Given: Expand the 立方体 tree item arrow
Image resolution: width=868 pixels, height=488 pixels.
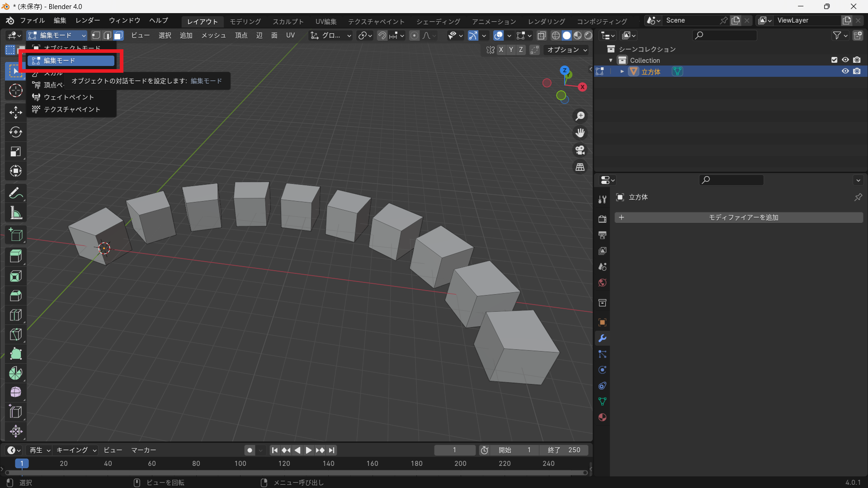Looking at the screenshot, I should [x=622, y=71].
